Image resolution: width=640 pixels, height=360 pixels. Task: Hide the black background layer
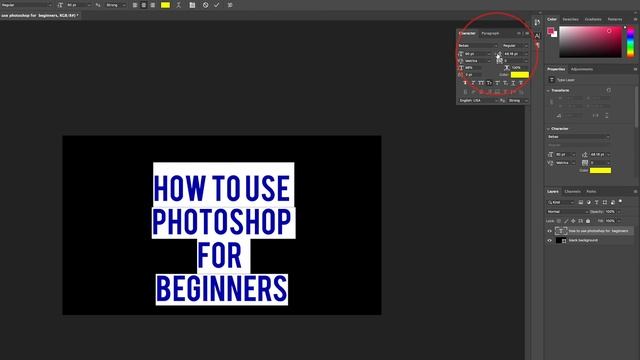(x=549, y=240)
